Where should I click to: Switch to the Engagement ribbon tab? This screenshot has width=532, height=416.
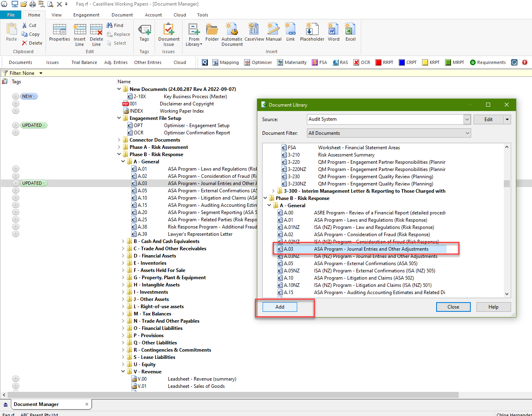coord(86,15)
